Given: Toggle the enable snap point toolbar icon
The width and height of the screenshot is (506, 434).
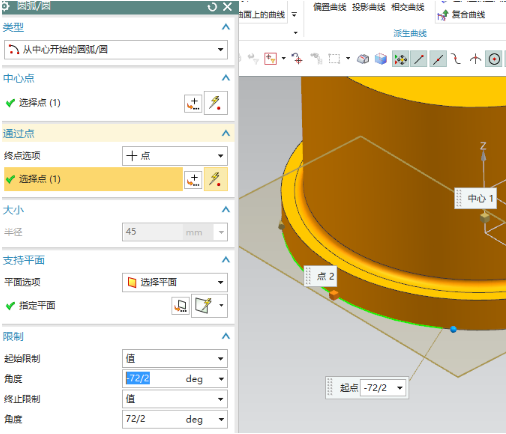Looking at the screenshot, I should [x=400, y=59].
